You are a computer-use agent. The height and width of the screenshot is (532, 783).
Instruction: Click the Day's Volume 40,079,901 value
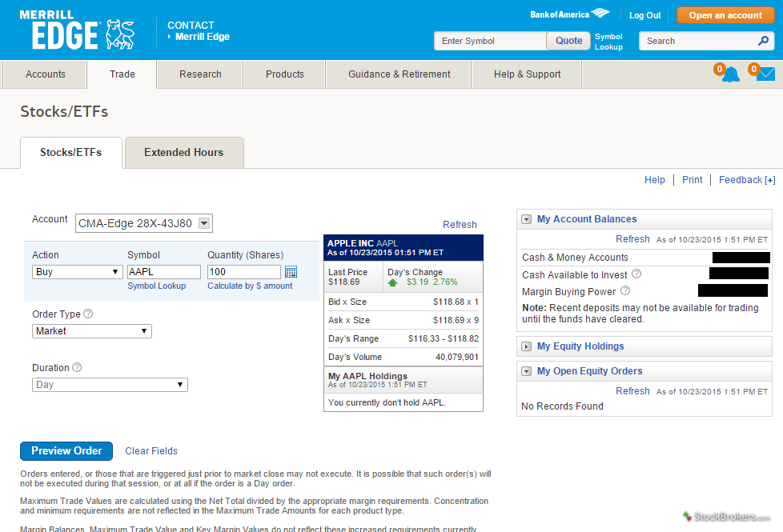coord(457,358)
